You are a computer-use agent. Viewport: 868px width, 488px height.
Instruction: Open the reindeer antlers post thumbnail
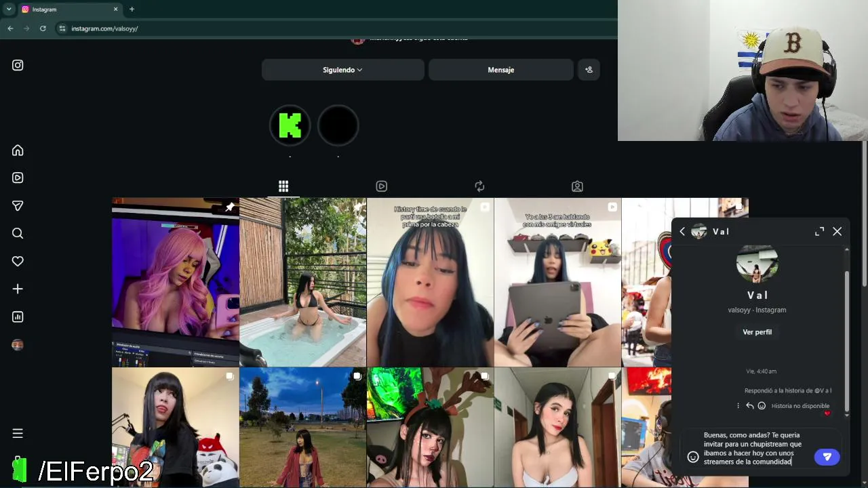[x=430, y=428]
